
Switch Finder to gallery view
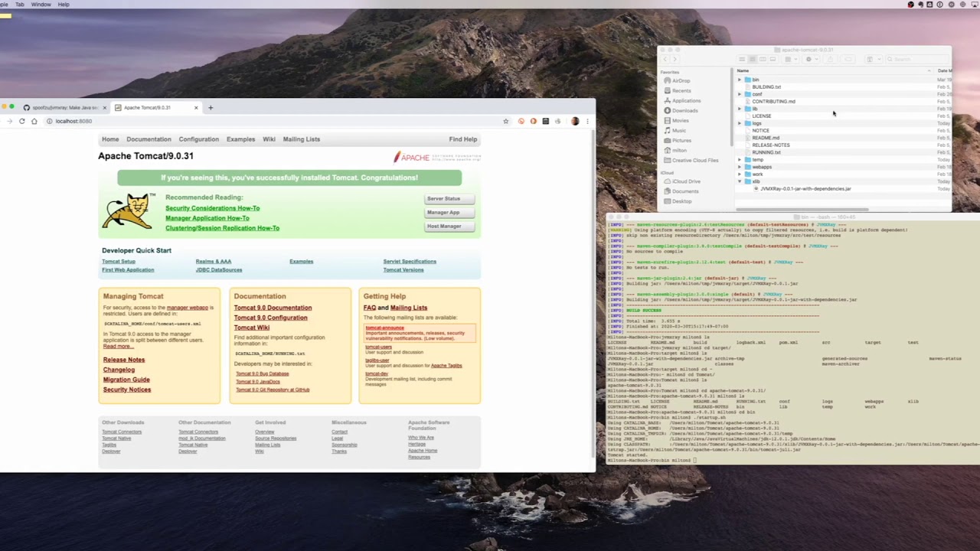(773, 59)
